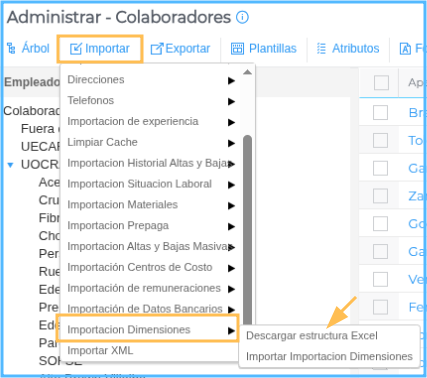
Task: Click the Importar edit icon
Action: [x=76, y=49]
